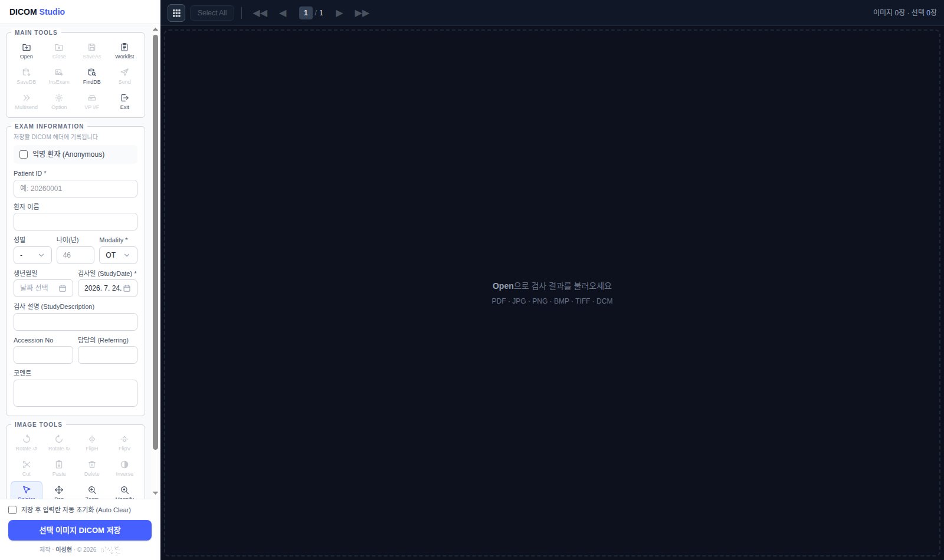The image size is (944, 560).
Task: Rotate image counter-clockwise
Action: [27, 443]
